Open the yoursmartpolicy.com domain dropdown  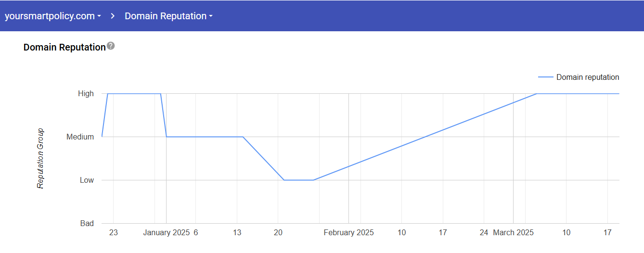tap(52, 16)
